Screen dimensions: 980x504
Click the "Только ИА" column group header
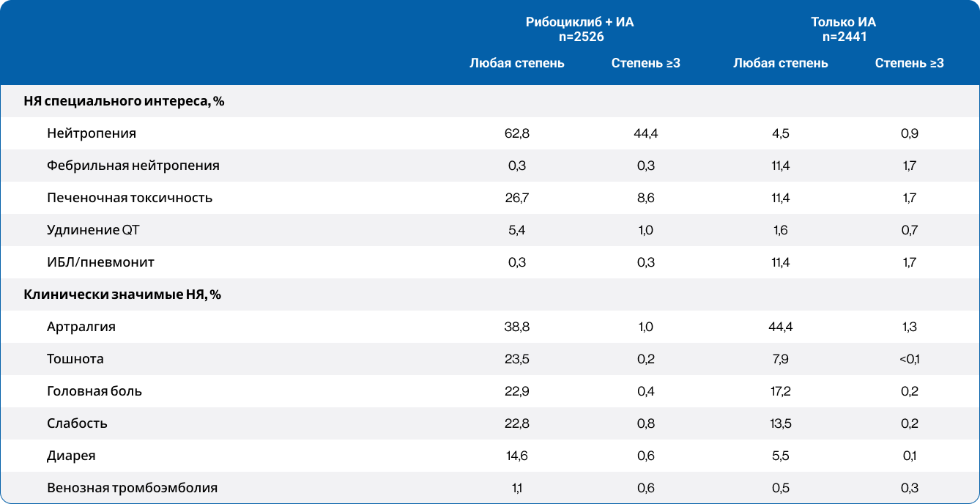[x=843, y=22]
